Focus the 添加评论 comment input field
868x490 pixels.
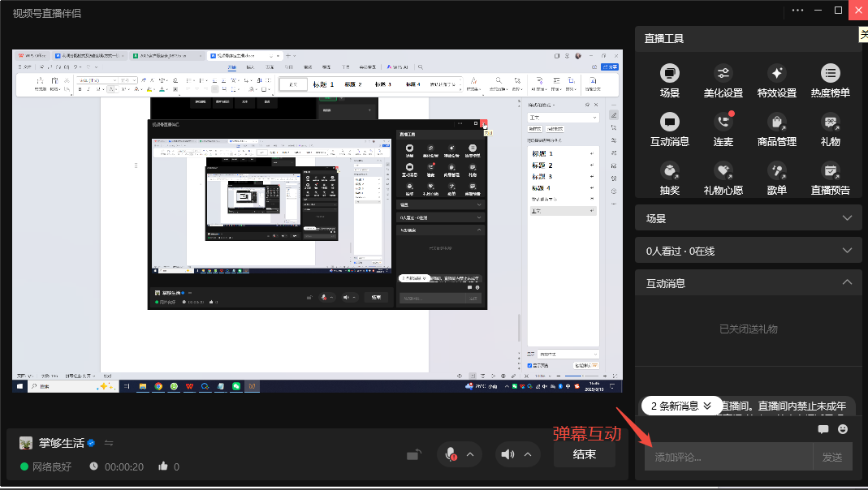(x=728, y=457)
